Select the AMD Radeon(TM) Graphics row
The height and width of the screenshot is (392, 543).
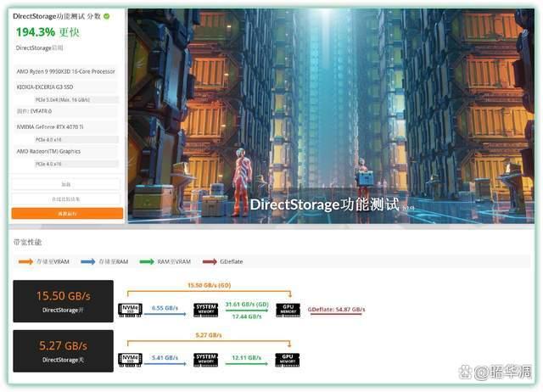pyautogui.click(x=66, y=151)
